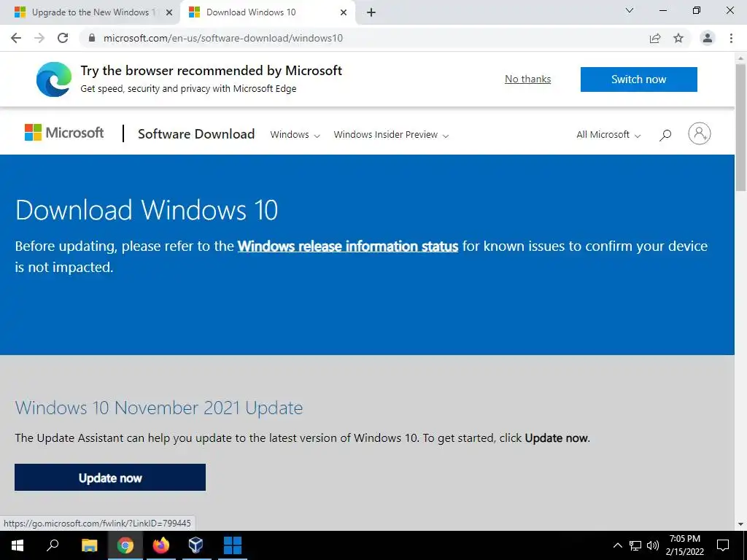This screenshot has width=747, height=560.
Task: Click the lock icon in the address bar
Action: (92, 38)
